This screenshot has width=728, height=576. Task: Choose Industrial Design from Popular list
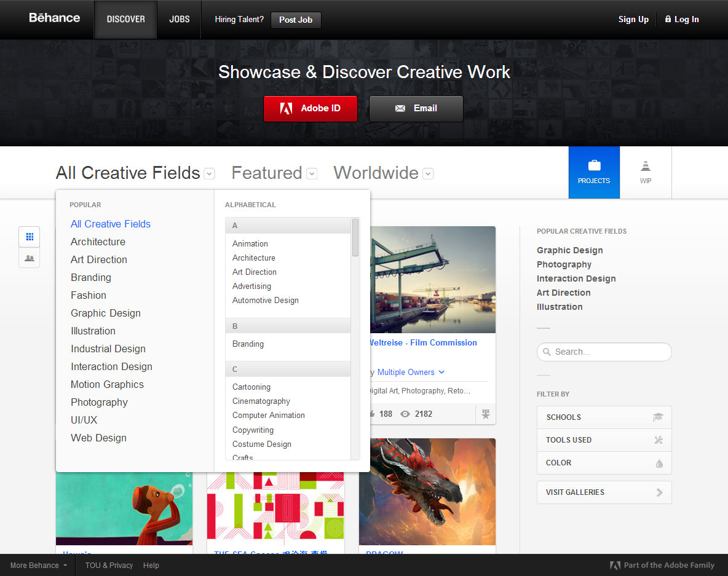108,349
